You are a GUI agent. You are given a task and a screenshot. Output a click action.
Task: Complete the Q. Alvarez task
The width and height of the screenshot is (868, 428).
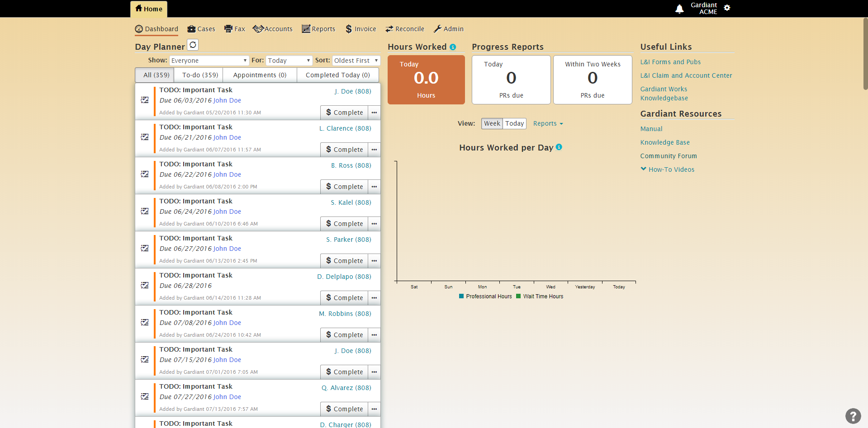click(344, 409)
